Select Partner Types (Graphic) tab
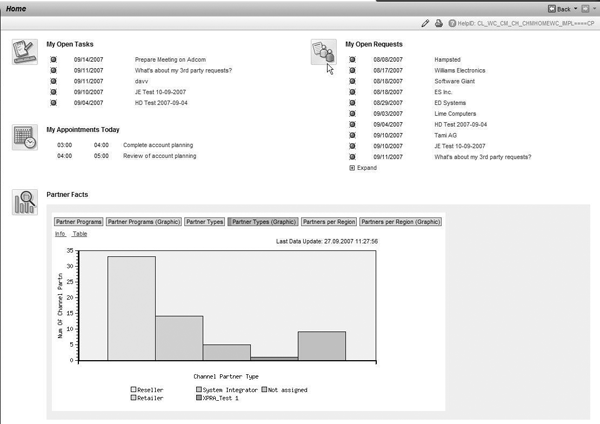 pyautogui.click(x=263, y=222)
